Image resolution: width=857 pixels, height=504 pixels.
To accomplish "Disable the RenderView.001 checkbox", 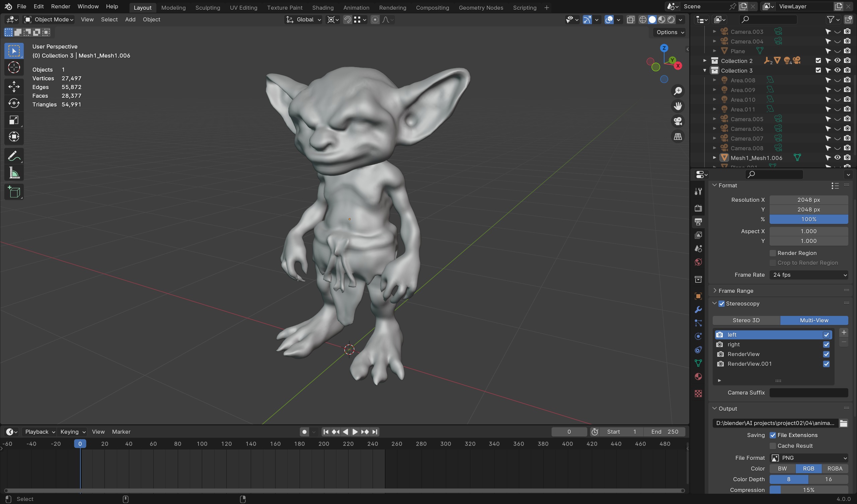I will click(827, 364).
